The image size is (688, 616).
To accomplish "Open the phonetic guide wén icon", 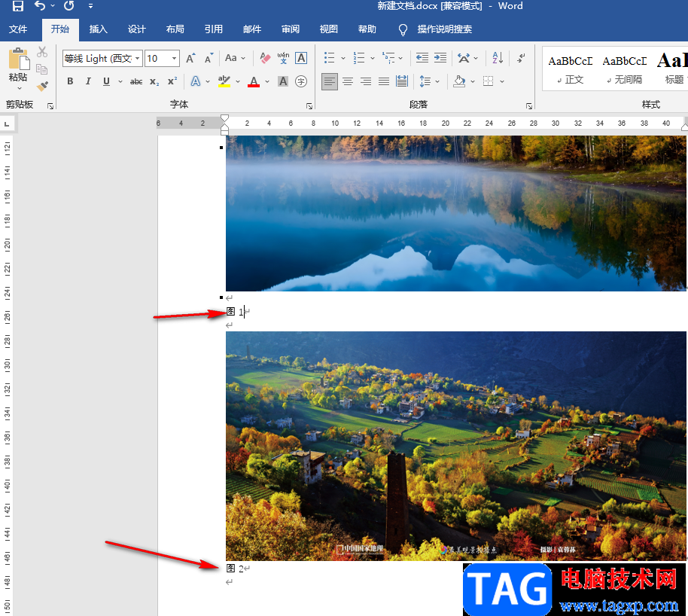I will tap(283, 58).
